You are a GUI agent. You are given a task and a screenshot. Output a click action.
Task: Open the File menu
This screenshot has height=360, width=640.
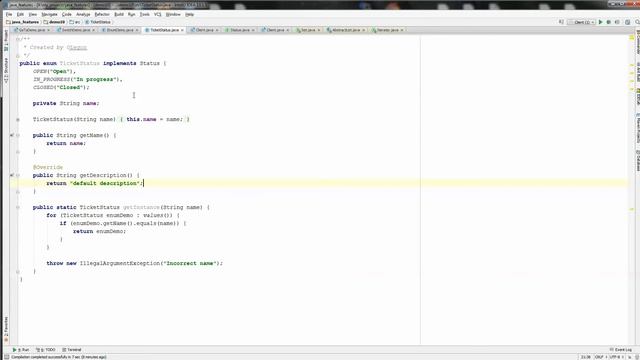[x=9, y=14]
